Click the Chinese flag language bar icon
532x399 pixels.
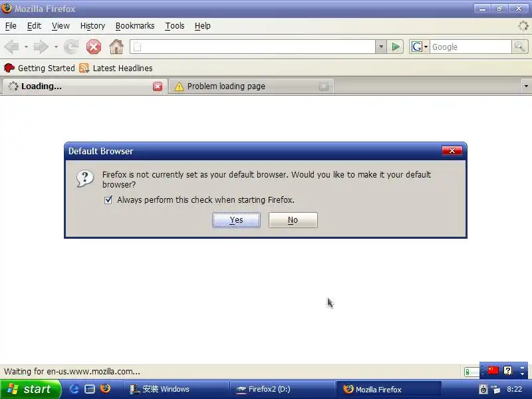493,370
